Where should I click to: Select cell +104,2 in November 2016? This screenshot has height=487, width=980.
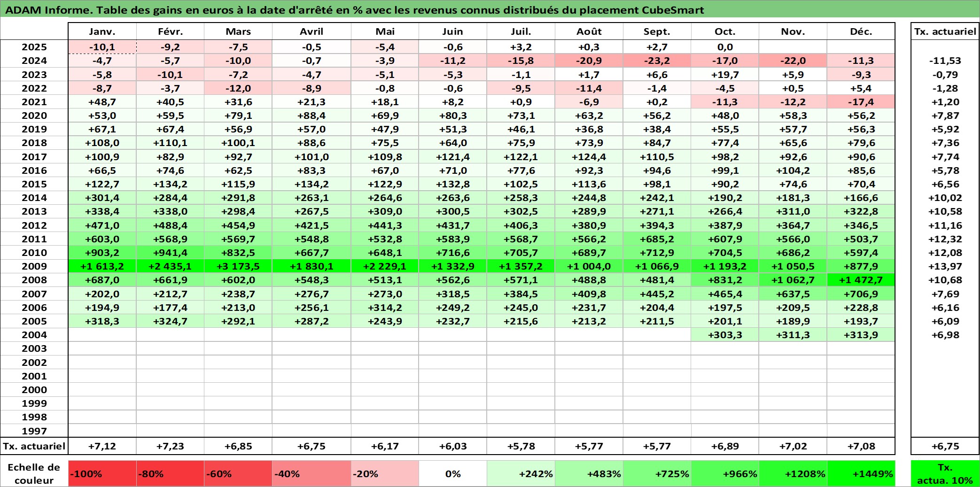click(793, 170)
